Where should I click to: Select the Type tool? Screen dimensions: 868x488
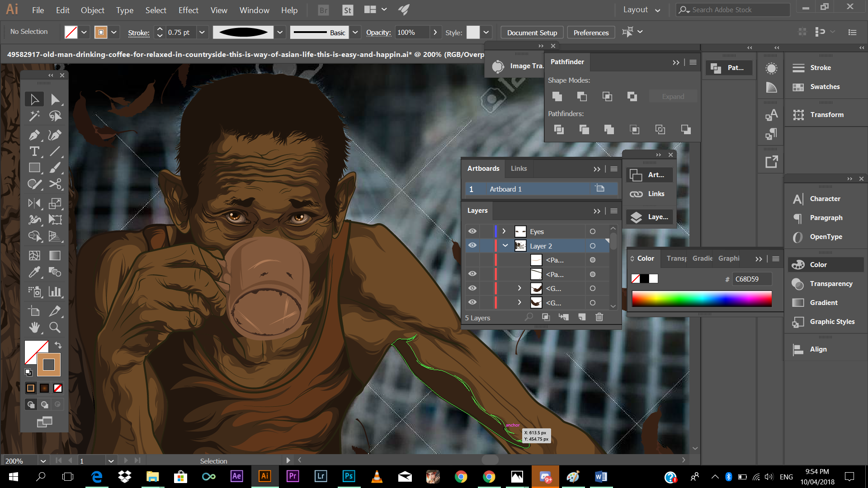[x=34, y=151]
